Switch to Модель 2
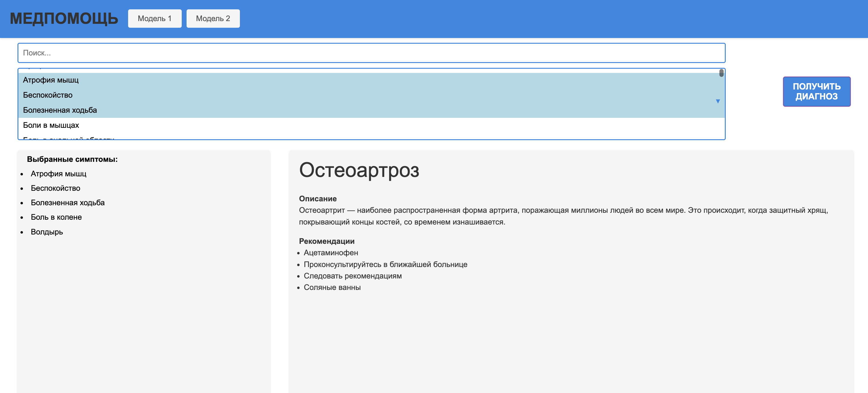 tap(212, 19)
